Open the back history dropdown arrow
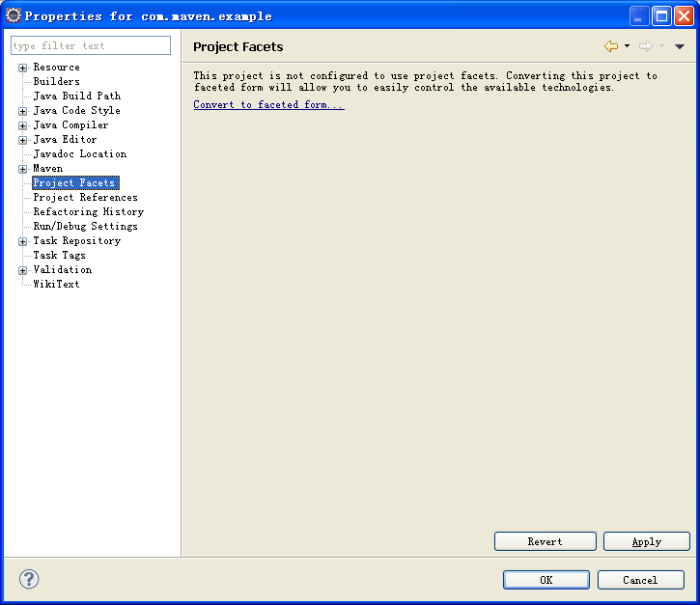Image resolution: width=700 pixels, height=605 pixels. (x=627, y=46)
